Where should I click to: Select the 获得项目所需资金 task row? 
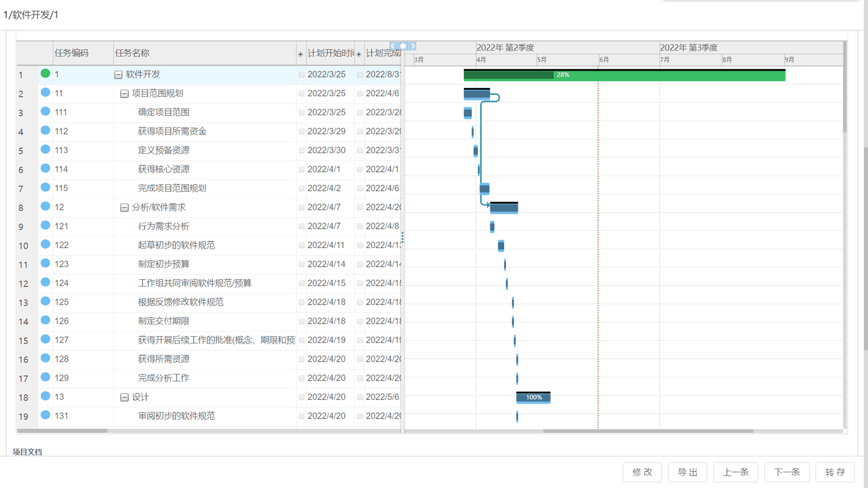209,131
